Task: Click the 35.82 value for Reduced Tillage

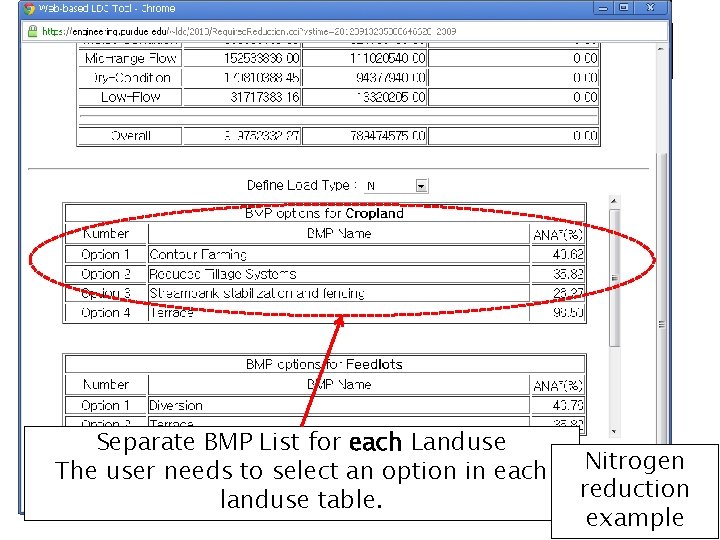Action: 568,274
